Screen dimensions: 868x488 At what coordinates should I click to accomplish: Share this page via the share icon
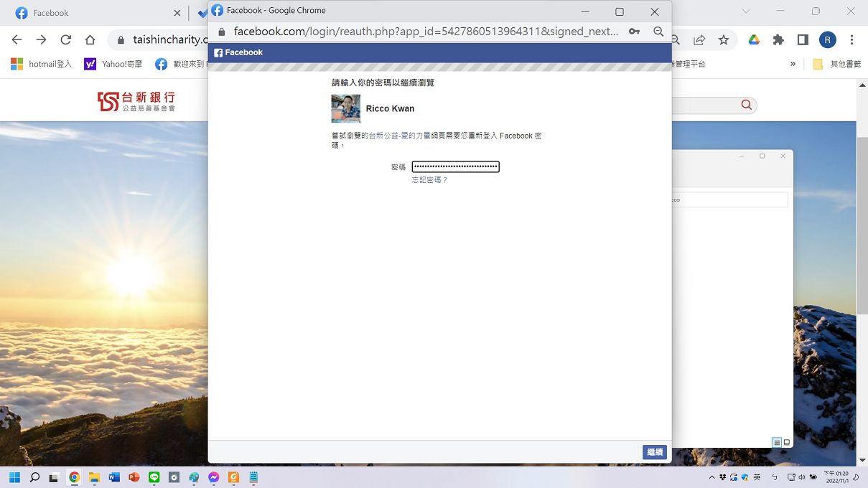[699, 40]
